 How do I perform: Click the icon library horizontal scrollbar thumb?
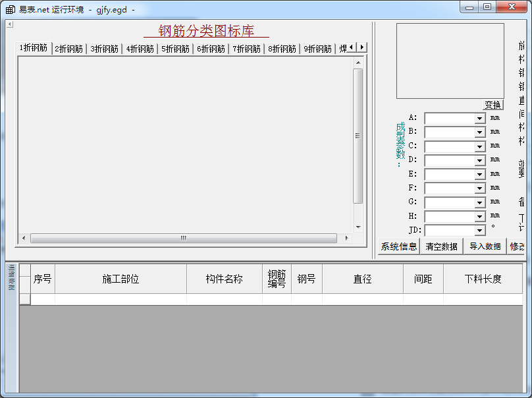[184, 238]
